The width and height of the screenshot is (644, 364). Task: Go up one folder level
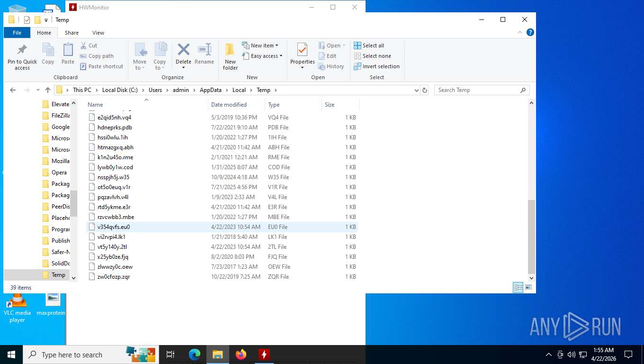48,90
